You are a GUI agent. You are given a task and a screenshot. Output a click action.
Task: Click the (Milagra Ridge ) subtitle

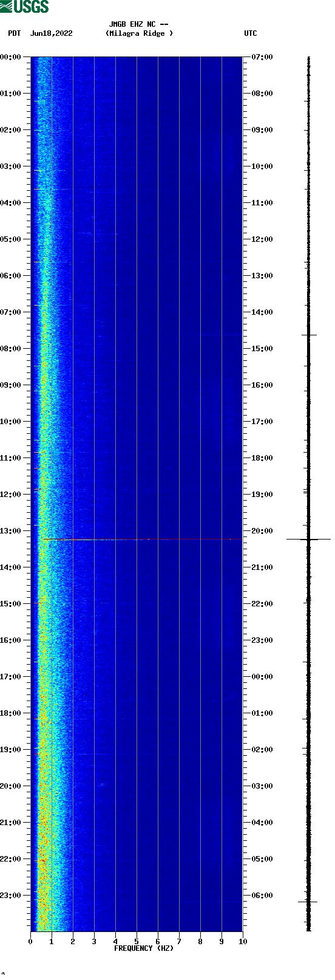pyautogui.click(x=139, y=33)
